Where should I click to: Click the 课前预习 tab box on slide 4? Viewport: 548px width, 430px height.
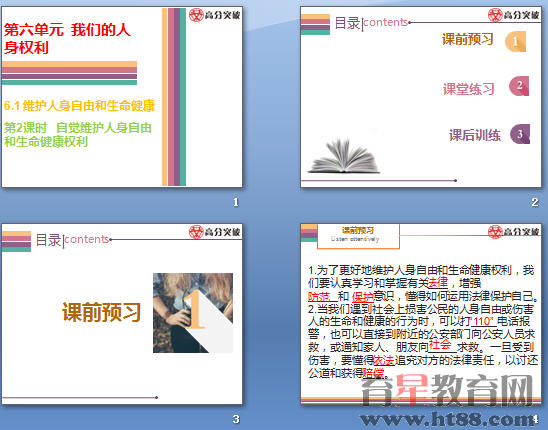[358, 236]
